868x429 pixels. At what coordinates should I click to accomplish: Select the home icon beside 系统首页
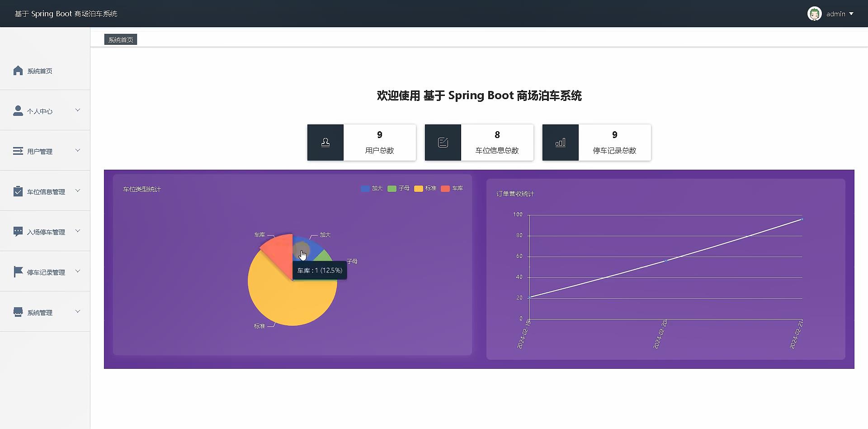18,71
